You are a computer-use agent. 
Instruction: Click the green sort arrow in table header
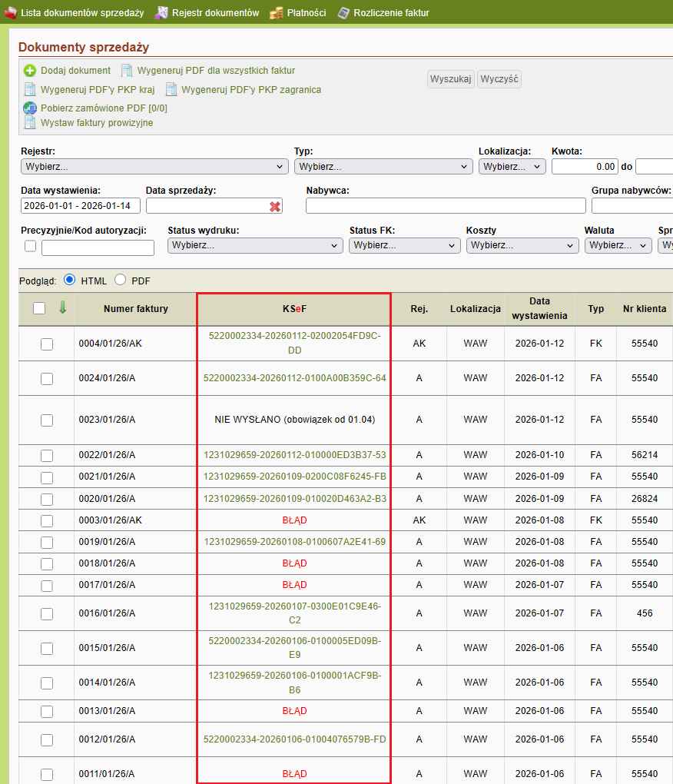(x=62, y=307)
